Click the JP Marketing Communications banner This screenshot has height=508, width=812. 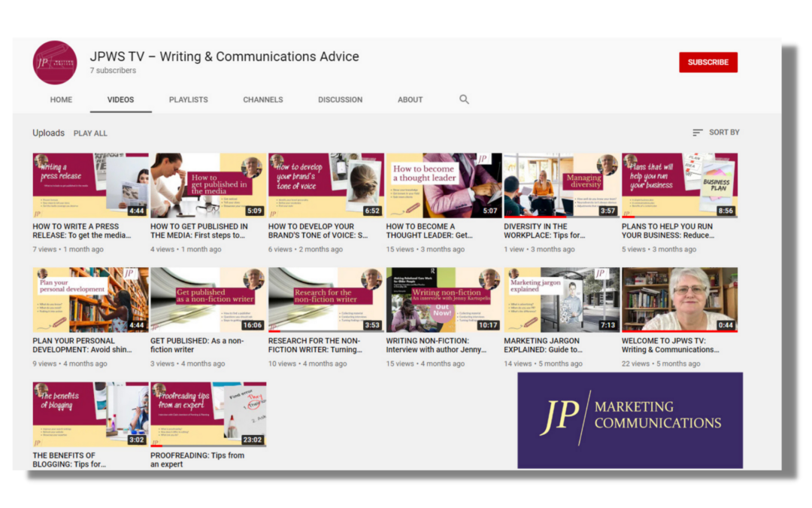pos(630,420)
